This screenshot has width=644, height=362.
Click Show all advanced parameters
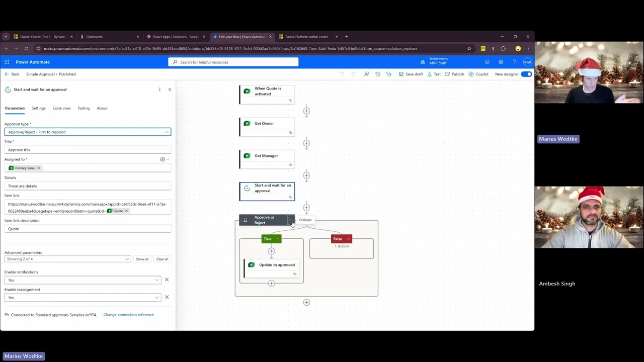142,259
